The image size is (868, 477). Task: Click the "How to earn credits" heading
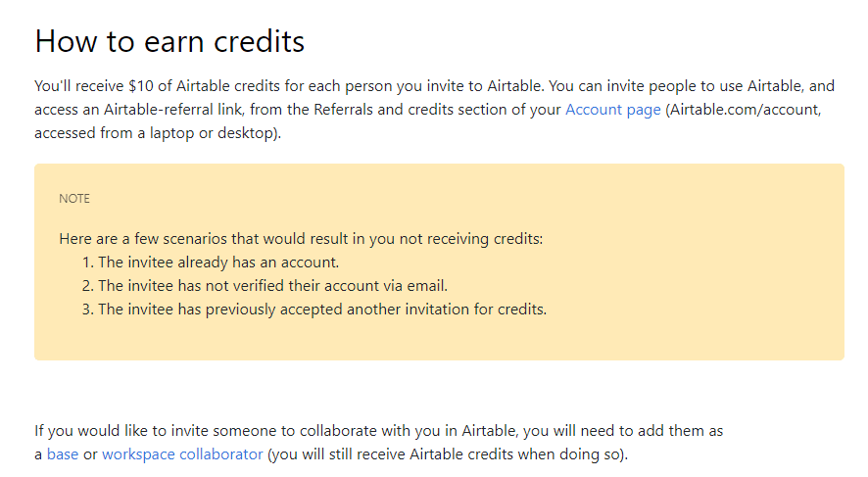point(169,41)
